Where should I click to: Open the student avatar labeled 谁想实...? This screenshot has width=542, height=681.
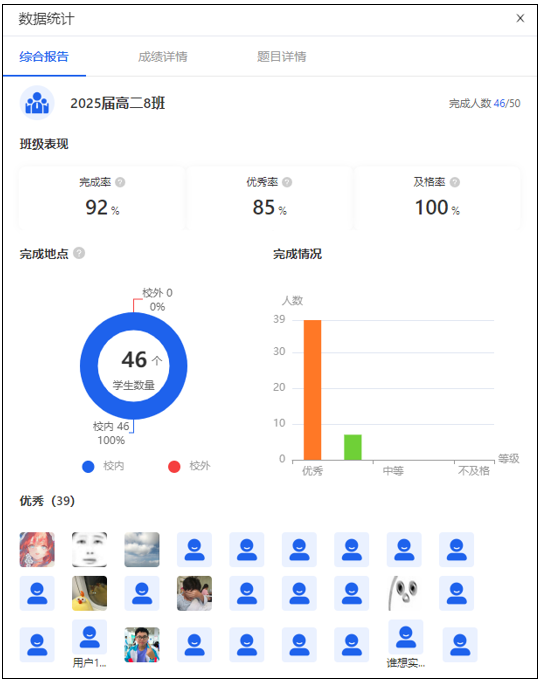tap(406, 637)
